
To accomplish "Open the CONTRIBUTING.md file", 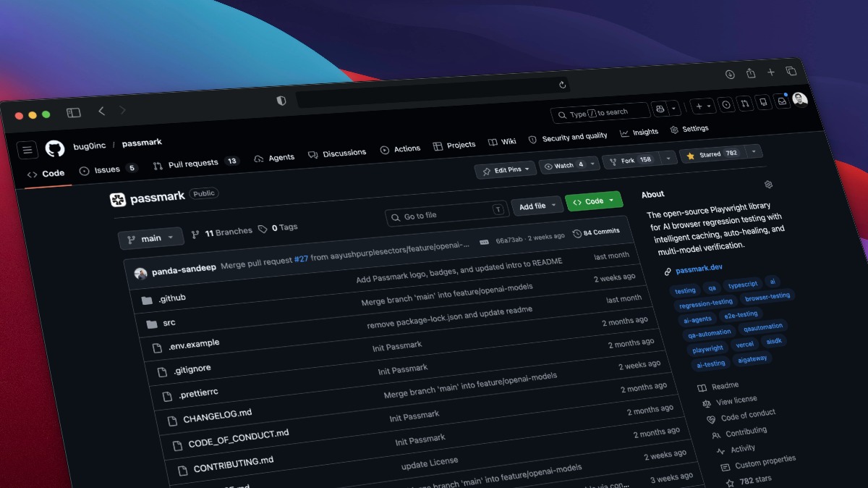I will 233,463.
